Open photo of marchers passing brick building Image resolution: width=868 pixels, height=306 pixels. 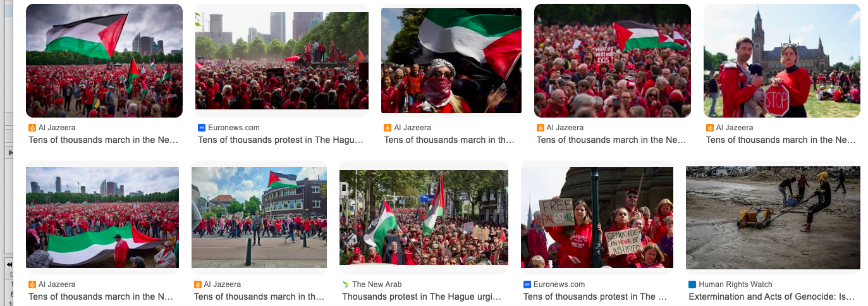tap(259, 217)
